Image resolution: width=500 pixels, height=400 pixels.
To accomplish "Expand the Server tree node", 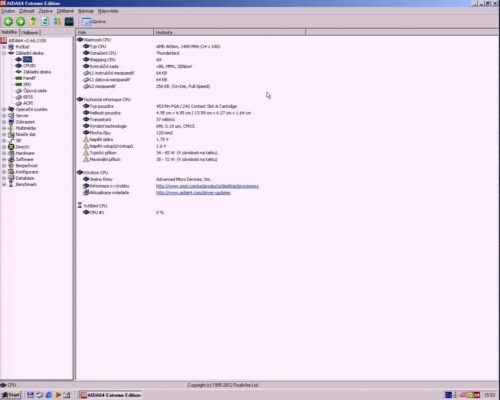I will (4, 116).
